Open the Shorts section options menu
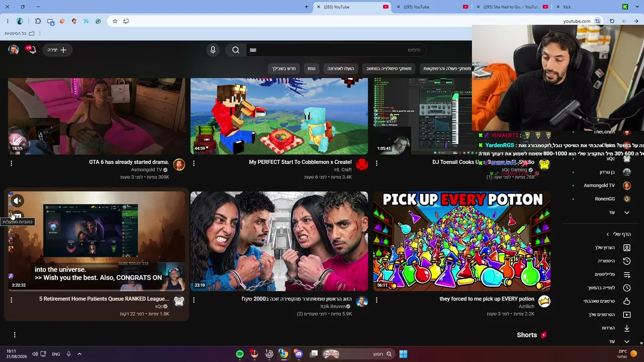This screenshot has height=362, width=644. point(15,335)
